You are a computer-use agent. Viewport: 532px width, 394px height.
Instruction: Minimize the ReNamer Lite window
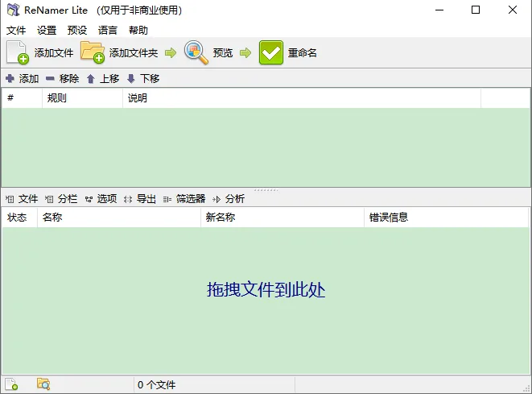pos(439,10)
